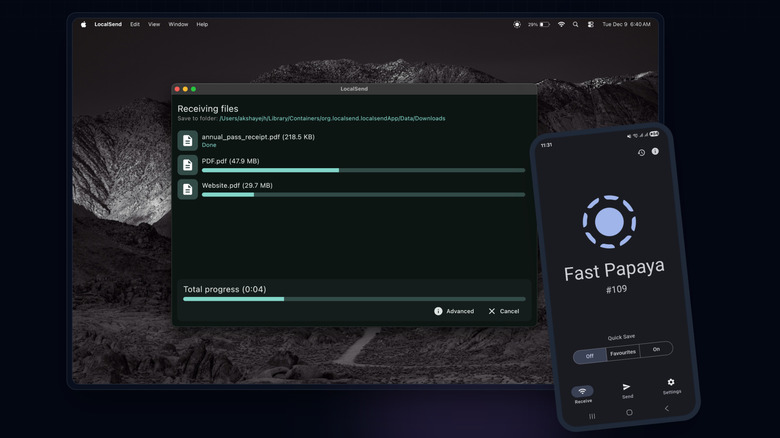Image resolution: width=780 pixels, height=438 pixels.
Task: Set Quick Save to Favourites
Action: [x=623, y=352]
